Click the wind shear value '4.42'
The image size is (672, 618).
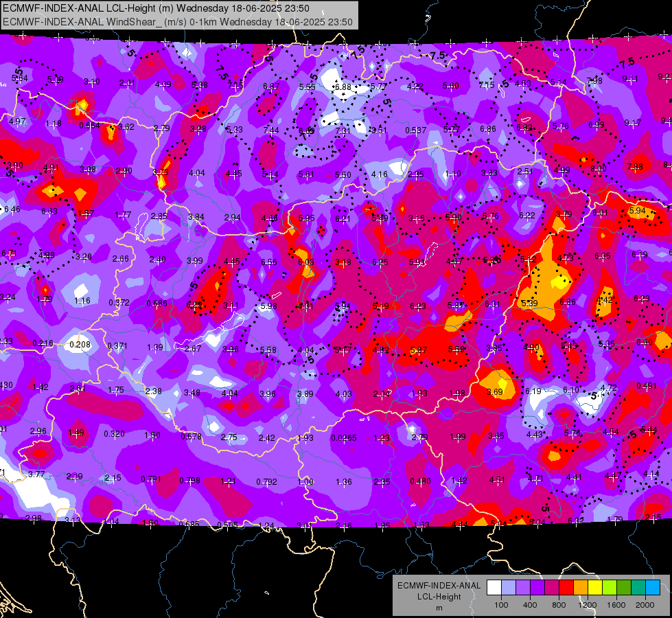click(605, 300)
